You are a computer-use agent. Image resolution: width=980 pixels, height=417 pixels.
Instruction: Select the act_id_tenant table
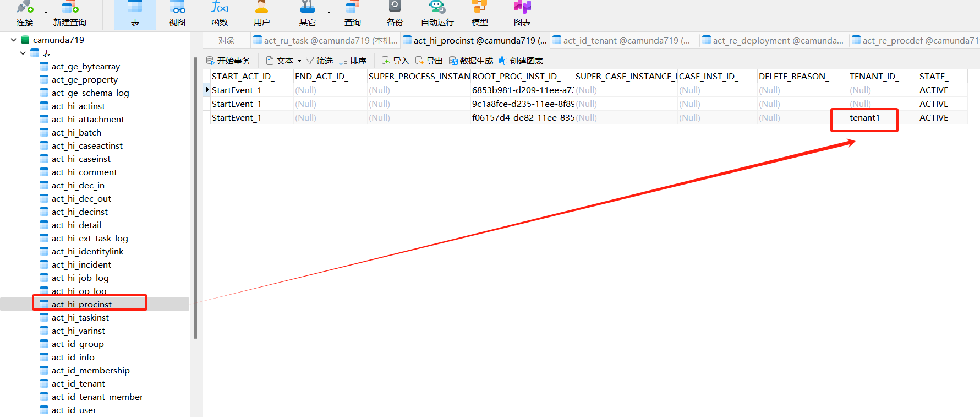(78, 383)
